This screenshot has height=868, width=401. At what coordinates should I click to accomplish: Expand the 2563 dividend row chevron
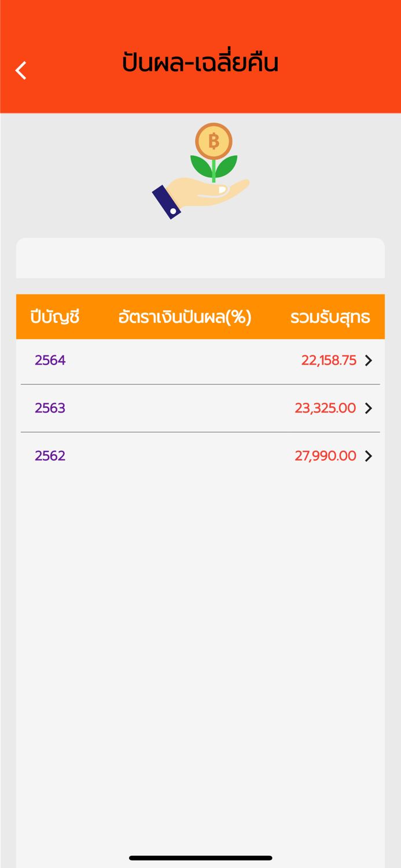369,408
